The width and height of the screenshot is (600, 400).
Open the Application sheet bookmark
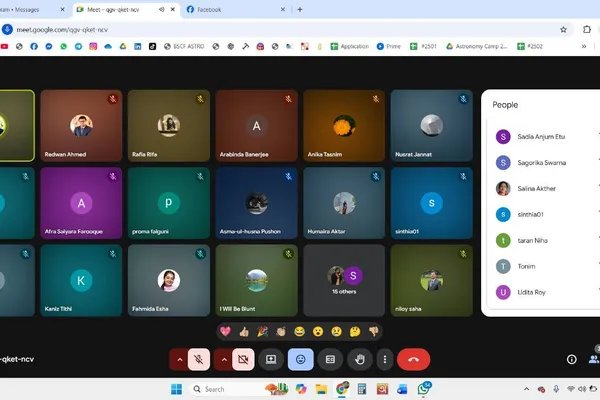(350, 46)
